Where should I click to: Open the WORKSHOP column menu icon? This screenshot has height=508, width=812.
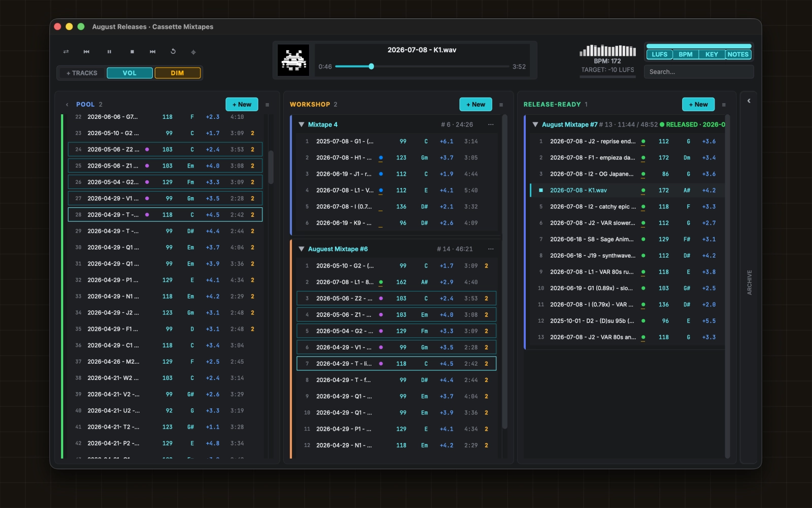501,105
